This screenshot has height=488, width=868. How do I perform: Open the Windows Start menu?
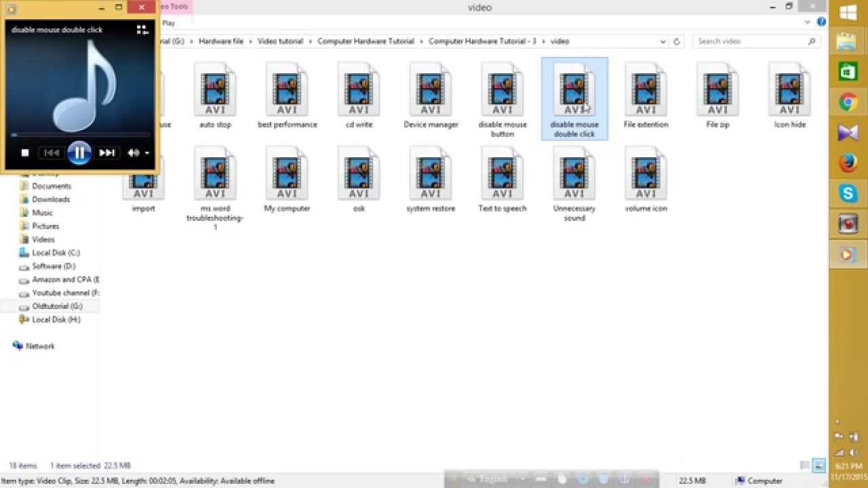[x=847, y=13]
